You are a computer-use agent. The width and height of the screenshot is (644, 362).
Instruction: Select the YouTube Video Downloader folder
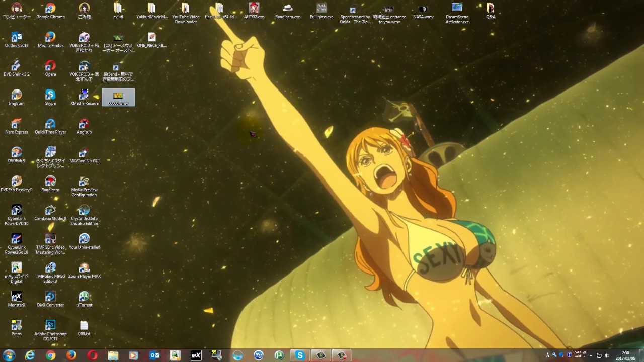pyautogui.click(x=186, y=13)
